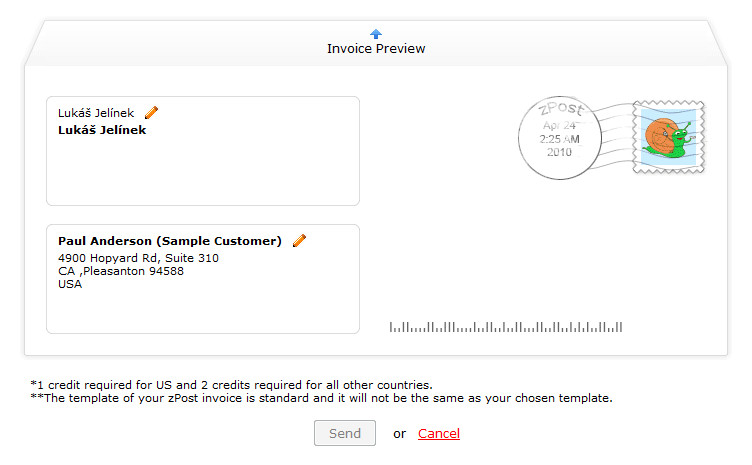The width and height of the screenshot is (752, 465).
Task: Edit sender Lukáš Jelínek with pencil icon
Action: (151, 113)
